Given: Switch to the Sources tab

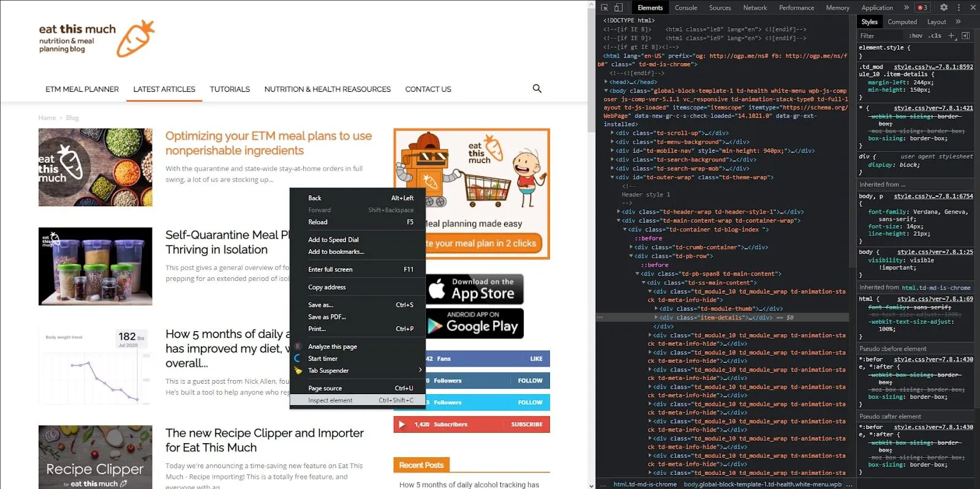Looking at the screenshot, I should pyautogui.click(x=720, y=8).
